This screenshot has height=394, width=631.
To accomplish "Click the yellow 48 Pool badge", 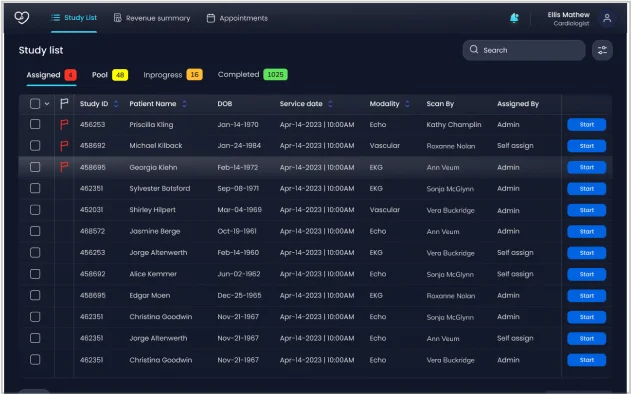I will pos(120,75).
